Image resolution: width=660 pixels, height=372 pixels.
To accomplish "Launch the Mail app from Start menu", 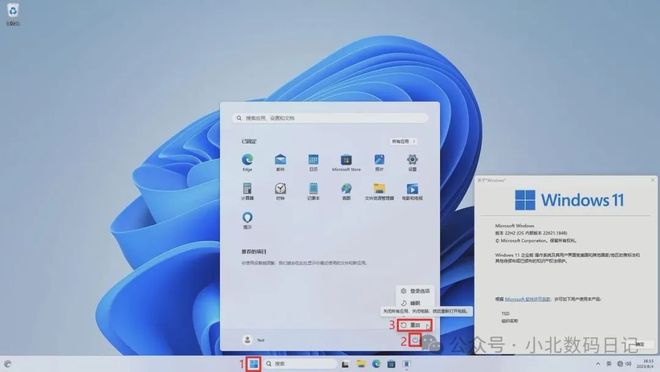I will pos(280,162).
